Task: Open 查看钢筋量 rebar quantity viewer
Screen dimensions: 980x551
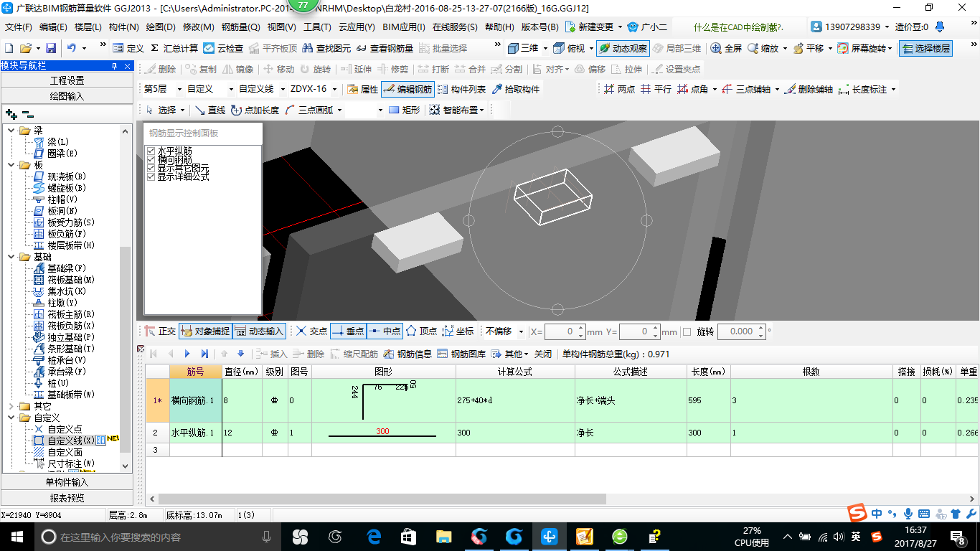Action: 385,48
